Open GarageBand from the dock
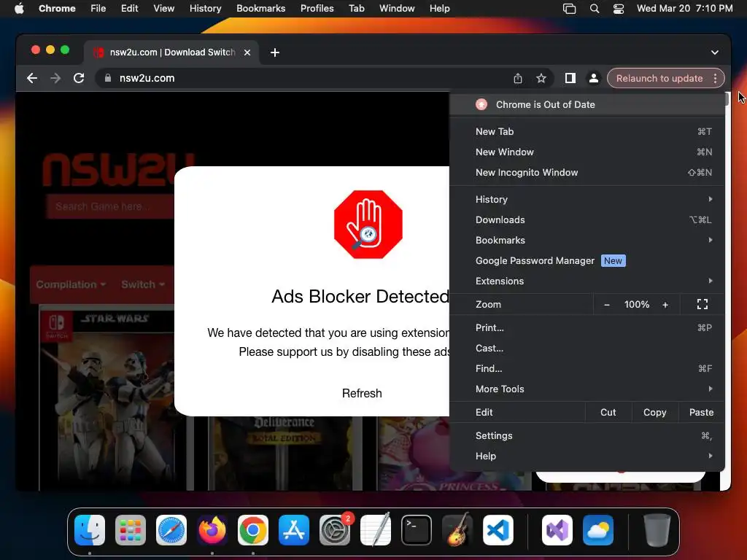Screen dimensions: 747x560 point(457,530)
